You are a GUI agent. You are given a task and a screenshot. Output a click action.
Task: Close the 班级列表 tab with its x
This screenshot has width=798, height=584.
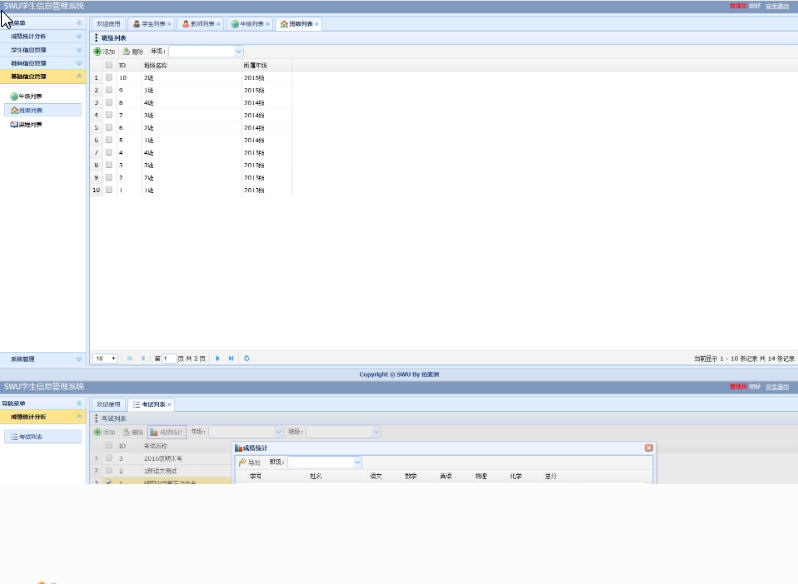(x=317, y=24)
